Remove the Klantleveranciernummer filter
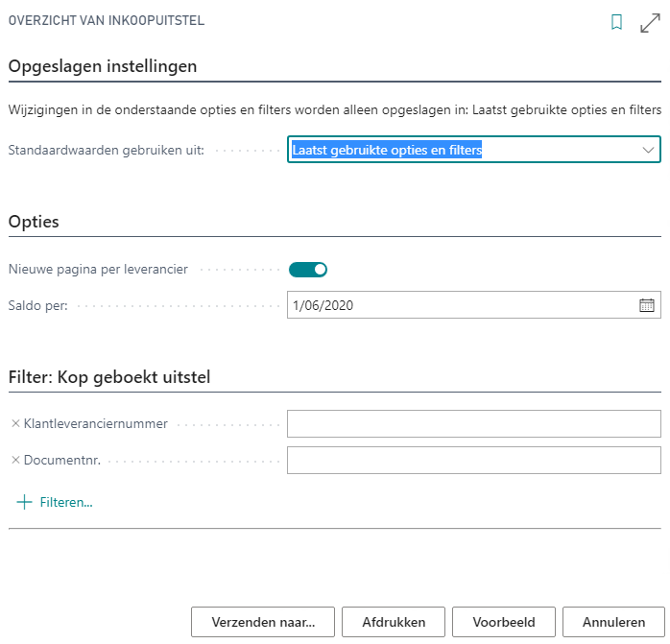This screenshot has height=644, width=670. pos(15,423)
